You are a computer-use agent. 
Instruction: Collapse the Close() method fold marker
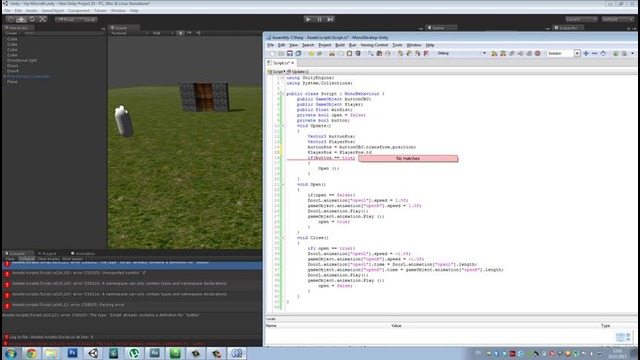tap(282, 238)
